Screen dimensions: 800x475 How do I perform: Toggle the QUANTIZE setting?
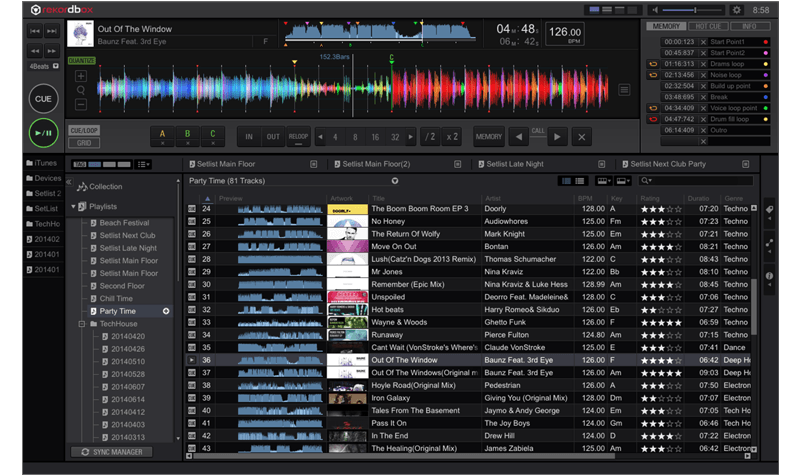(x=81, y=59)
